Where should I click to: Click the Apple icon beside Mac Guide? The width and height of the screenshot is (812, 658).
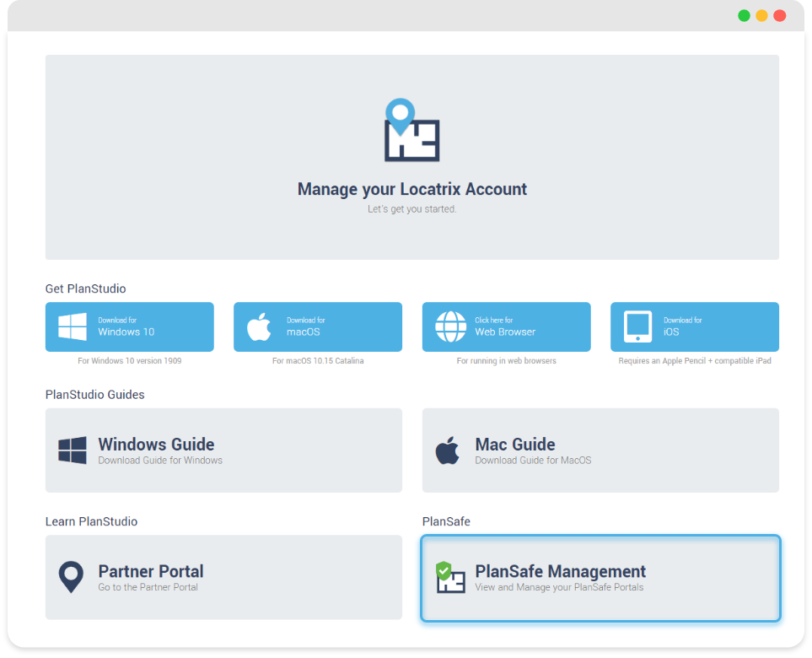(448, 450)
